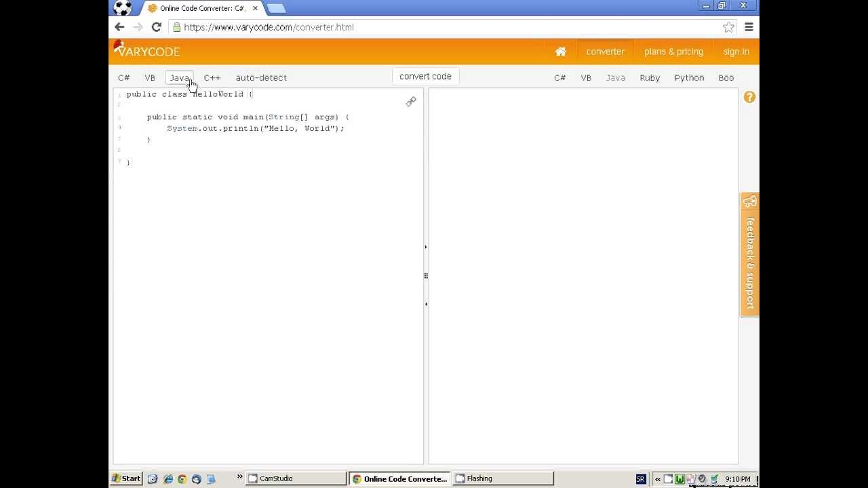Switch to the CamStudio taskbar window

pos(296,479)
